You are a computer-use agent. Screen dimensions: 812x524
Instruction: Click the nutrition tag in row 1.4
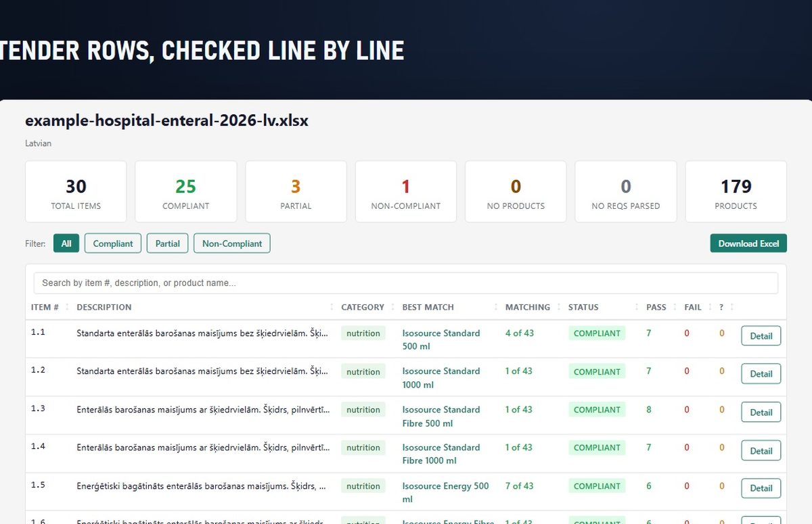(363, 448)
